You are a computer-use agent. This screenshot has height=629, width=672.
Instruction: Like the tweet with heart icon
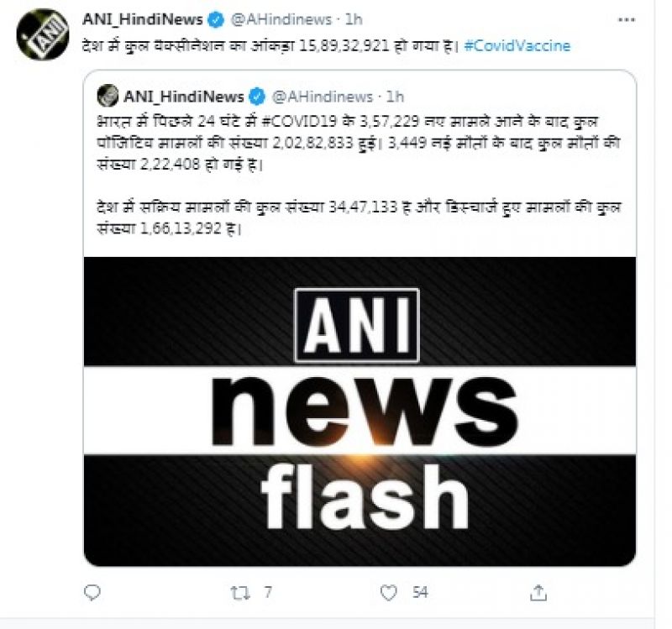[389, 593]
